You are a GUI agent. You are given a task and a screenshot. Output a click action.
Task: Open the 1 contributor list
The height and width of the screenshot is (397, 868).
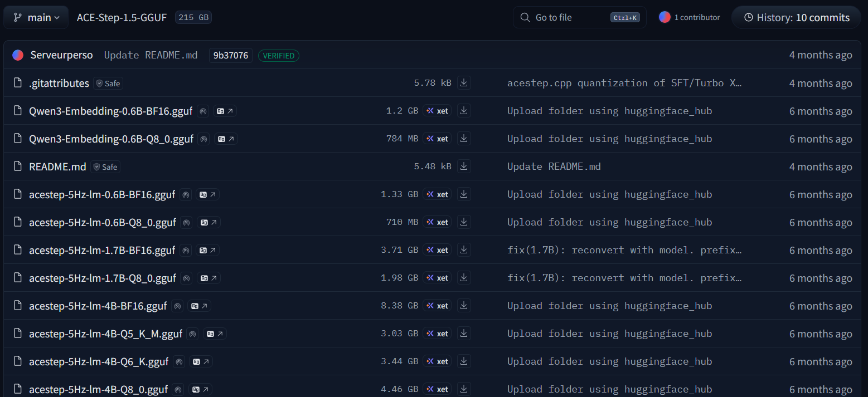689,17
